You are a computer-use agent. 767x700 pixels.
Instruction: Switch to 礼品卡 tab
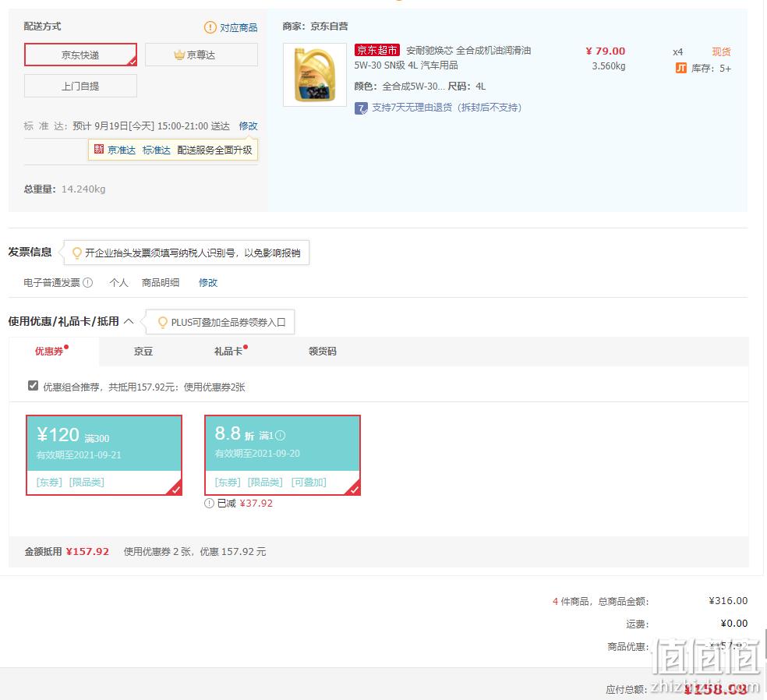click(228, 352)
